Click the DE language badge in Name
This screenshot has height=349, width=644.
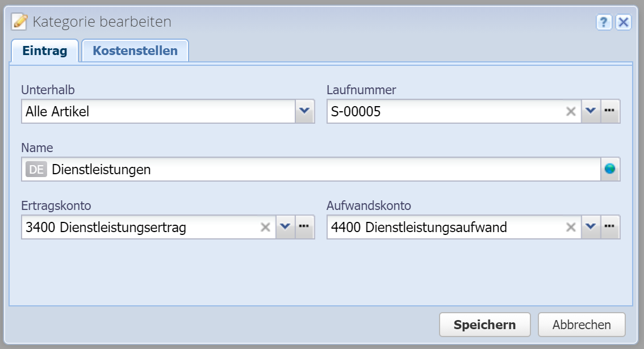[x=36, y=169]
